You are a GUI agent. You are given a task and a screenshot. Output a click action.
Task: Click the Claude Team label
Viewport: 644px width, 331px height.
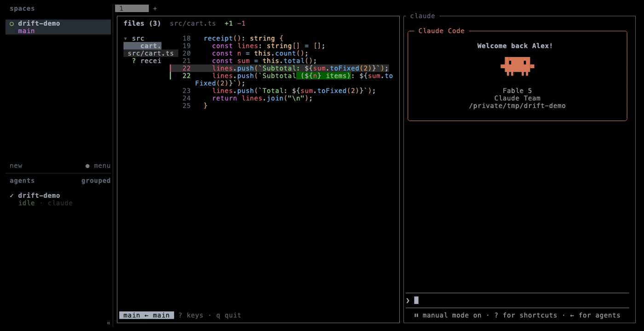(517, 98)
